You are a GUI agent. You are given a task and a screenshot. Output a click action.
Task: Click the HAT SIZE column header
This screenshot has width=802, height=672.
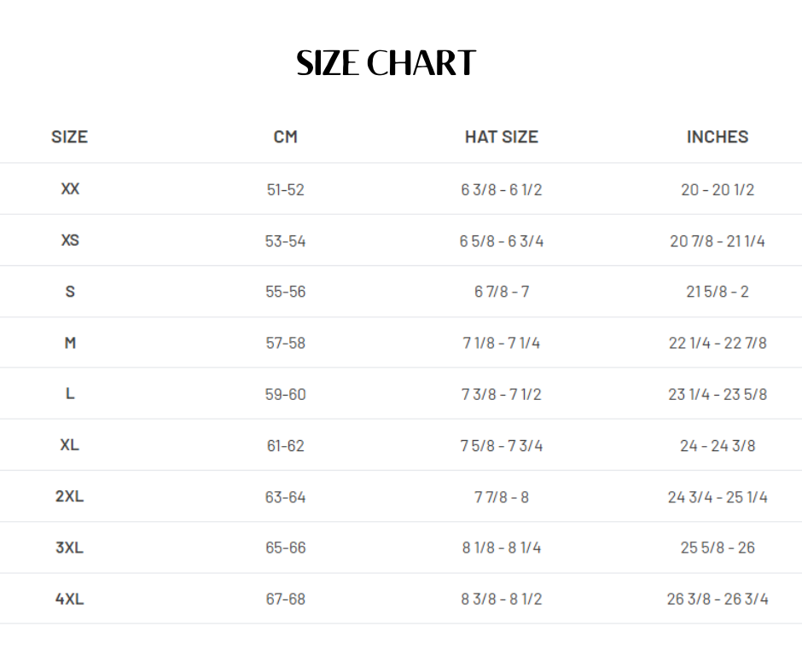502,137
